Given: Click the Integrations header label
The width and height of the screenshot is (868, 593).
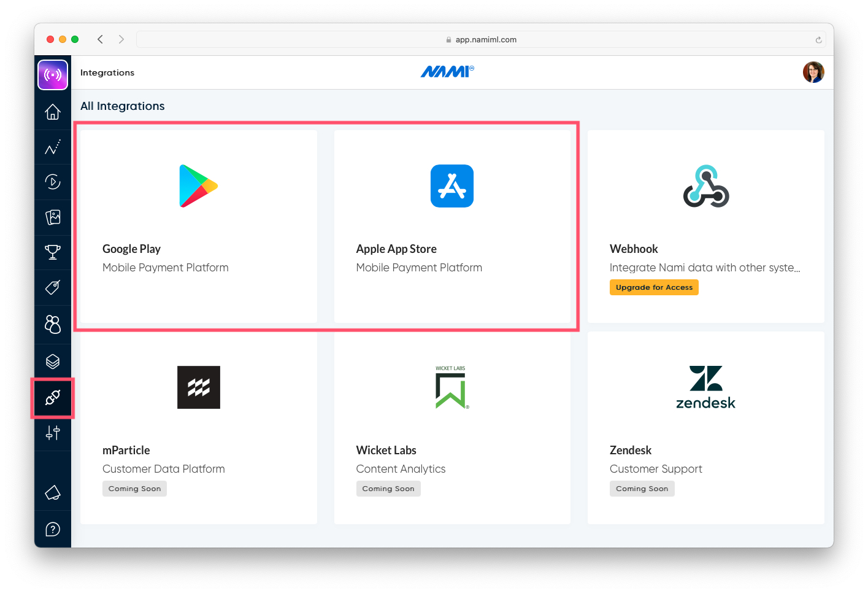Looking at the screenshot, I should tap(107, 72).
